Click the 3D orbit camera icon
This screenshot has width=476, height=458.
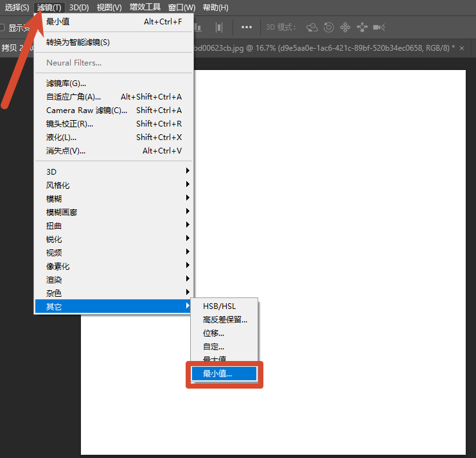[x=312, y=28]
